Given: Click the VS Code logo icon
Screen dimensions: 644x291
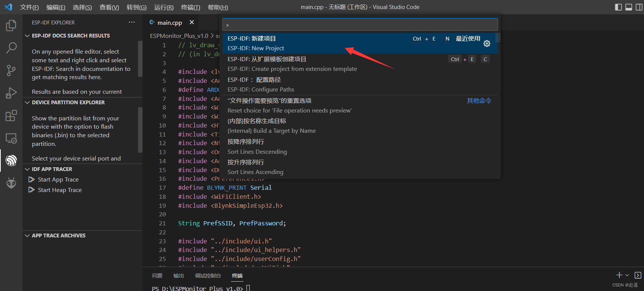Looking at the screenshot, I should click(8, 7).
